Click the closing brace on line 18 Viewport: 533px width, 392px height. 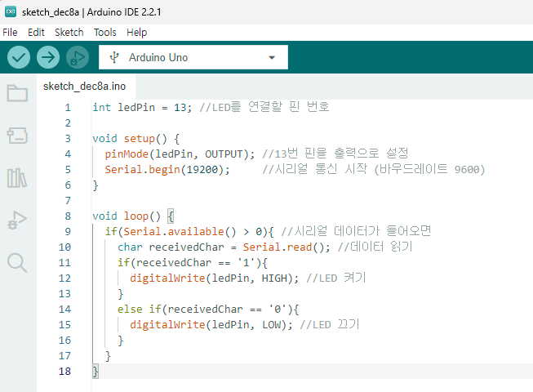coord(95,371)
